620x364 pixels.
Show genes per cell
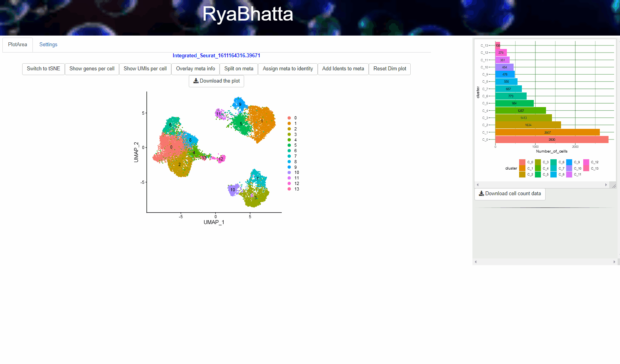pos(92,69)
